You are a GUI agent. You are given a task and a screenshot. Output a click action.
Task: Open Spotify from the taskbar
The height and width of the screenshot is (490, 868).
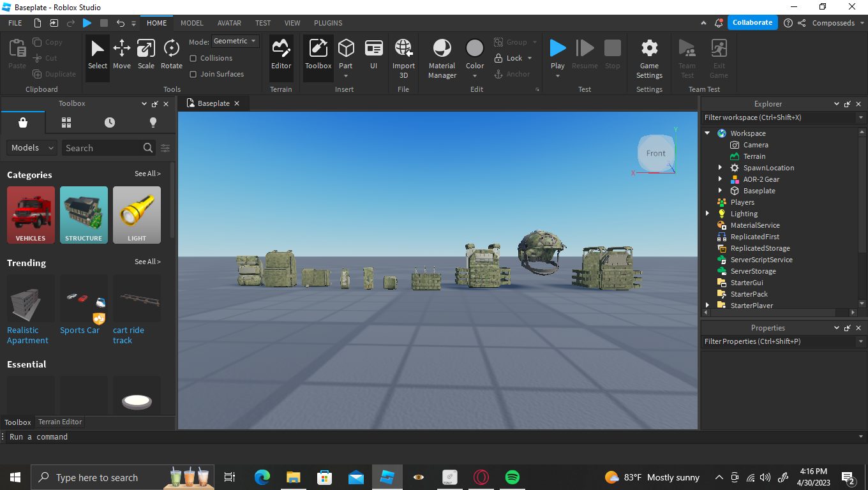pos(512,477)
